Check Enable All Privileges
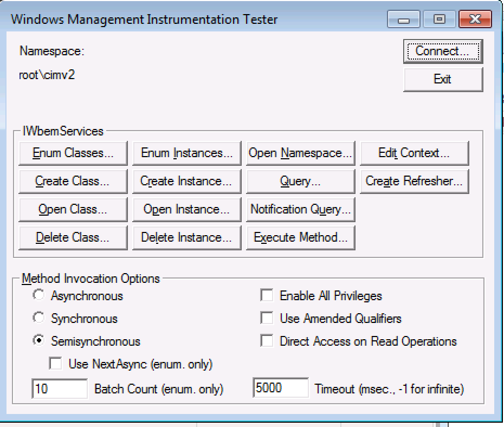504x427 pixels. coord(267,295)
